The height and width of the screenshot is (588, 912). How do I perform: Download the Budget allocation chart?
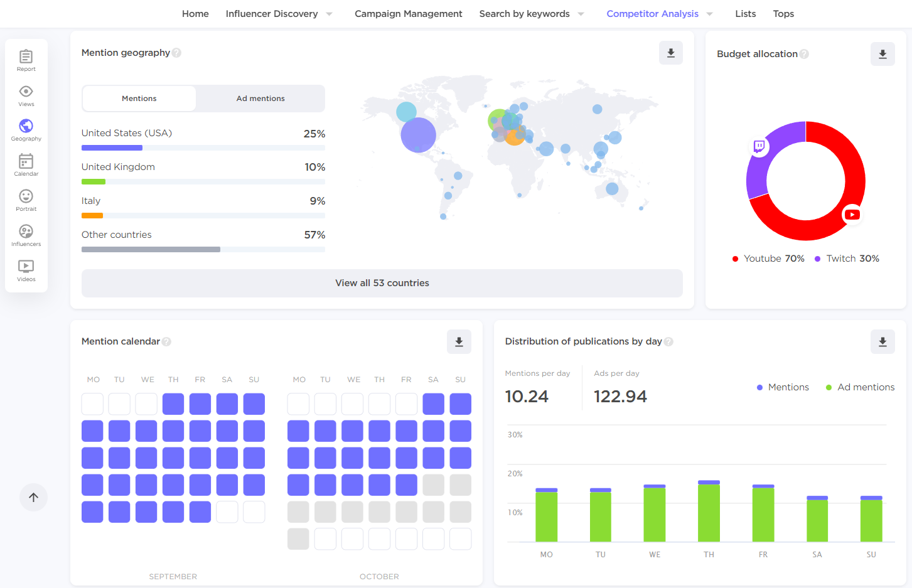pos(882,54)
